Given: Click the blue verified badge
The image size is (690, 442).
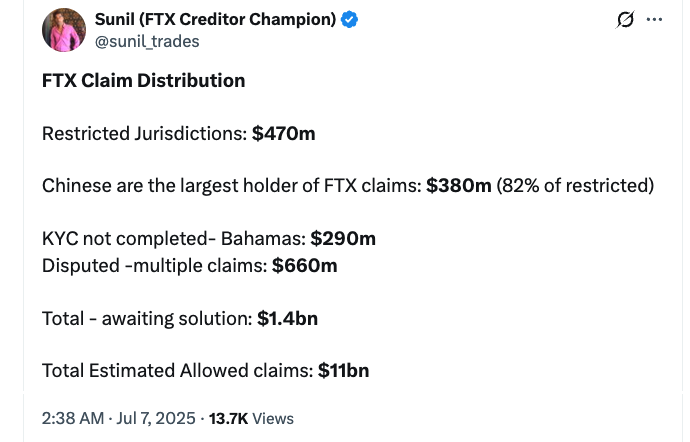Looking at the screenshot, I should [351, 20].
